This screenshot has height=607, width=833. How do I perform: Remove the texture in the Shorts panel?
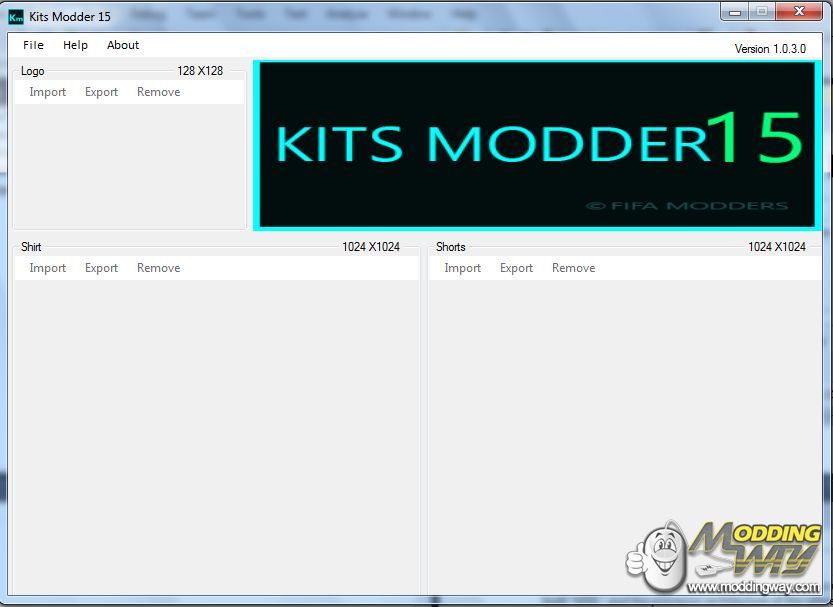[x=573, y=268]
